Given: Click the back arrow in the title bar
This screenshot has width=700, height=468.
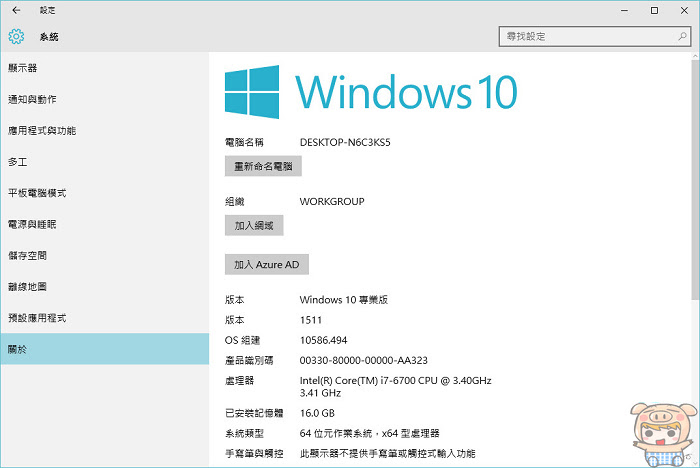Looking at the screenshot, I should 17,10.
